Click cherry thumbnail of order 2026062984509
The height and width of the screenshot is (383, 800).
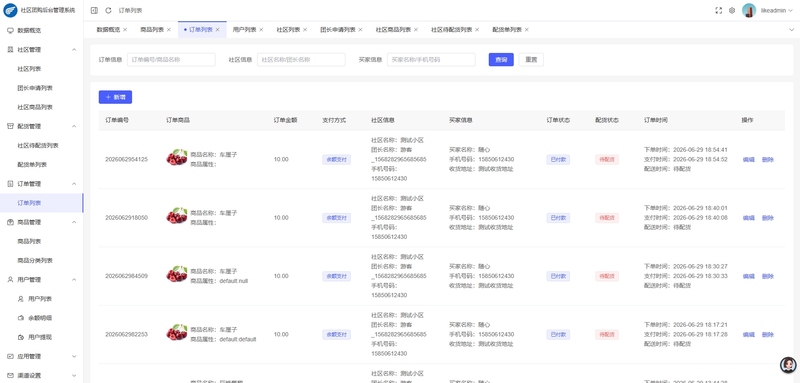point(177,274)
